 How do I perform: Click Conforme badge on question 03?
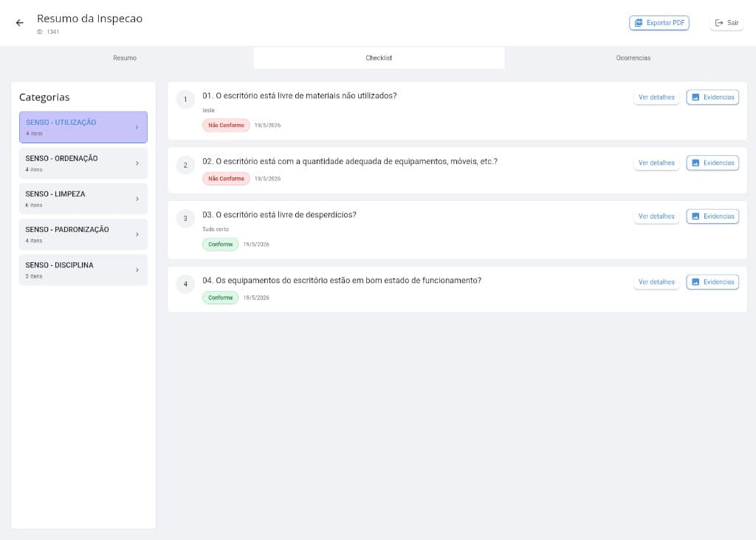220,245
